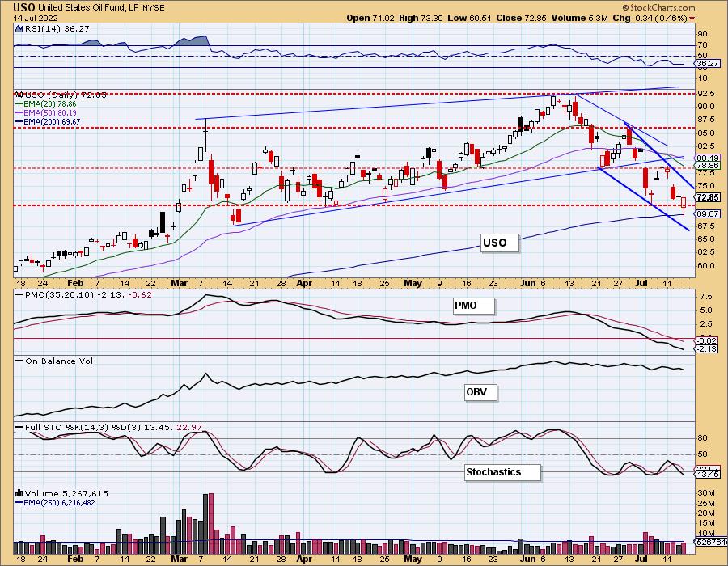
Task: Click the 72.85 last-price axis tag
Action: (x=708, y=197)
